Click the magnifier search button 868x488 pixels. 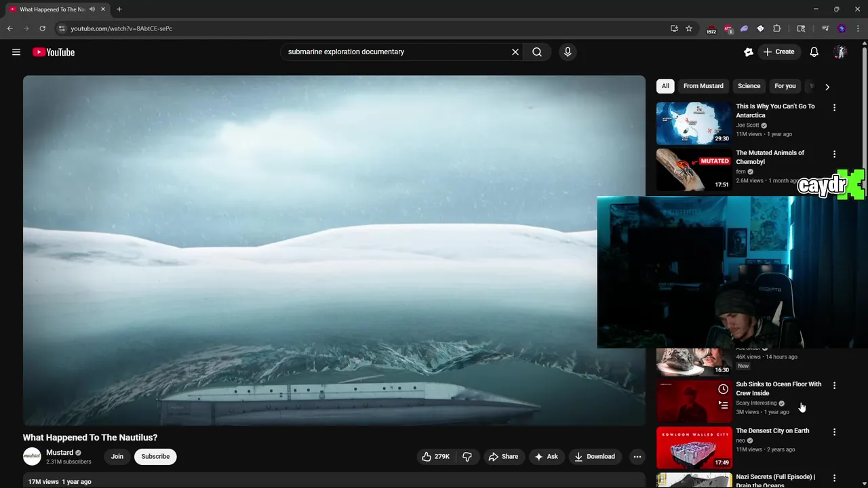point(537,52)
